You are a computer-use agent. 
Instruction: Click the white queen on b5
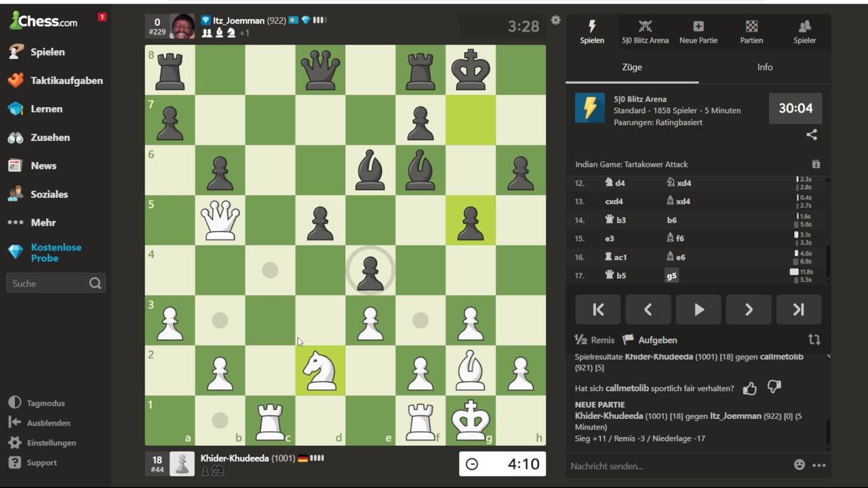pyautogui.click(x=220, y=220)
